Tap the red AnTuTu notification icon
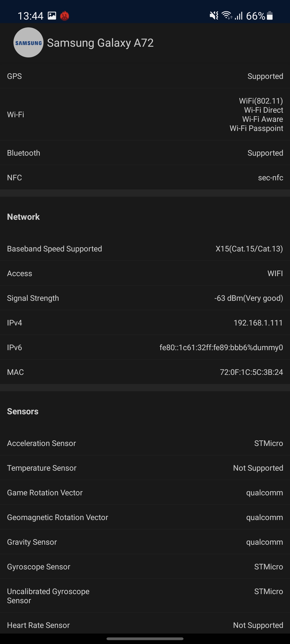Viewport: 290px width, 644px height. (64, 16)
